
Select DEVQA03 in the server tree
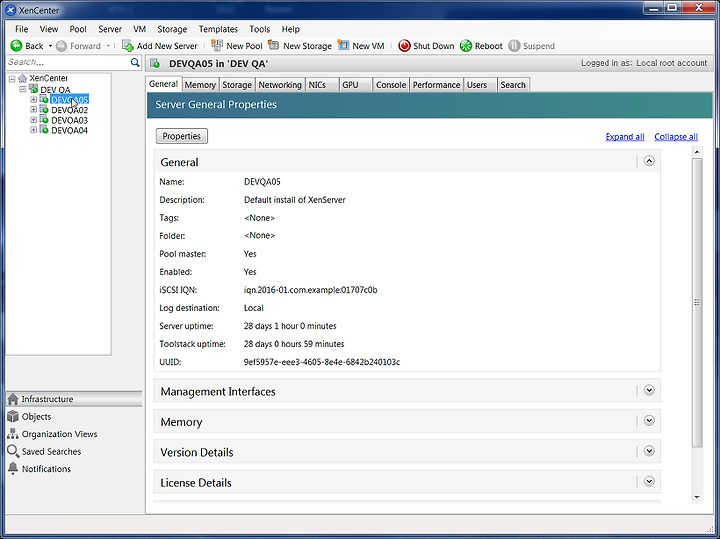point(69,120)
